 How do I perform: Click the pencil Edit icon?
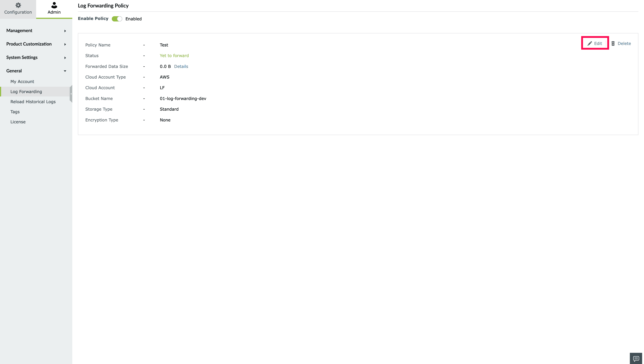coord(590,43)
